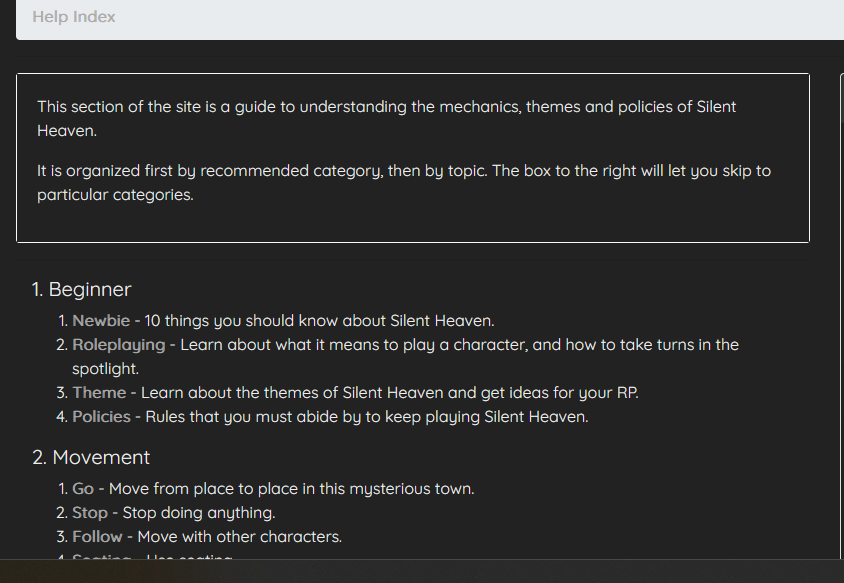
Task: Select the Beginner category heading
Action: click(80, 289)
